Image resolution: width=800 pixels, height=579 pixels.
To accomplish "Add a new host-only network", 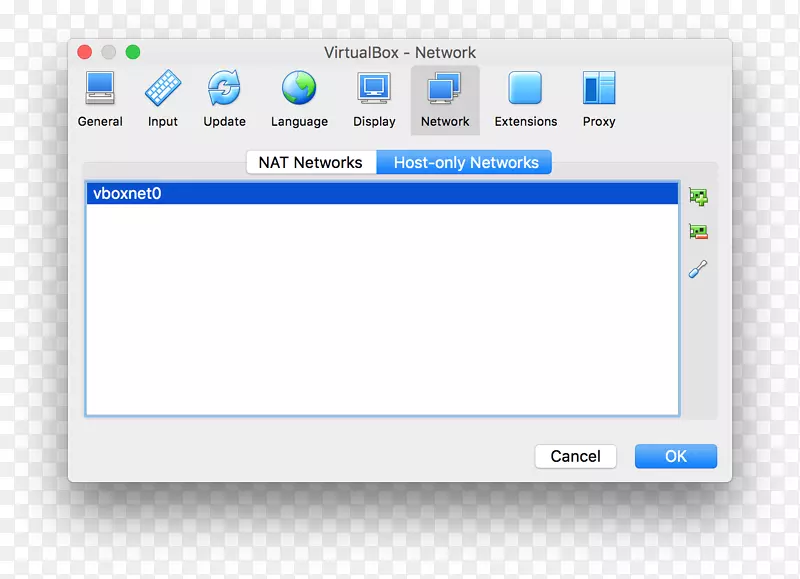I will [x=698, y=196].
